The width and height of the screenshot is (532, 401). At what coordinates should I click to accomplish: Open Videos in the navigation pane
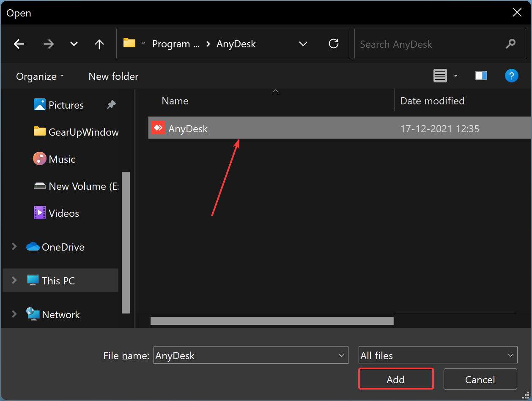[x=56, y=213]
